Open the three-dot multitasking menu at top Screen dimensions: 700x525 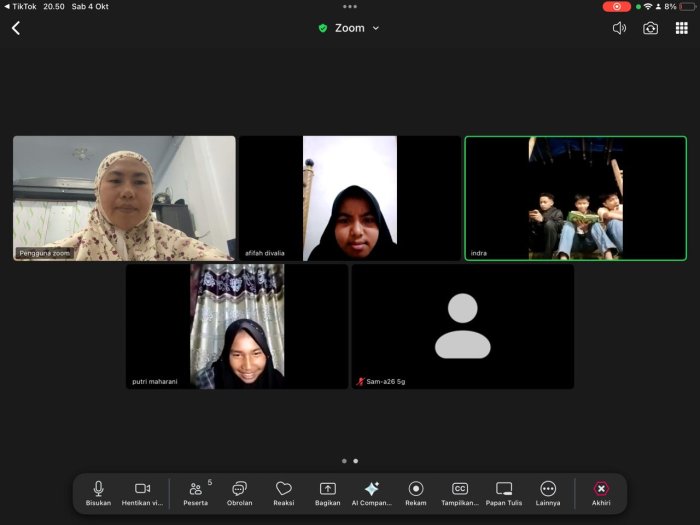pyautogui.click(x=350, y=6)
